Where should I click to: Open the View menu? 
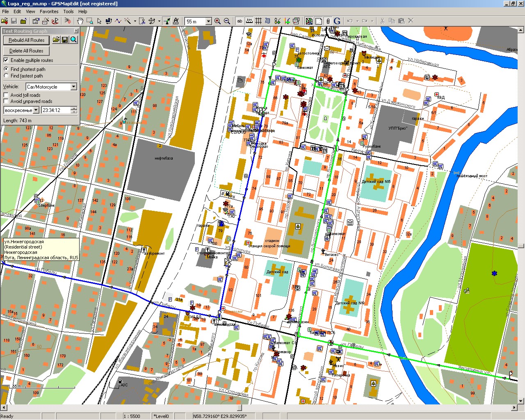[30, 11]
